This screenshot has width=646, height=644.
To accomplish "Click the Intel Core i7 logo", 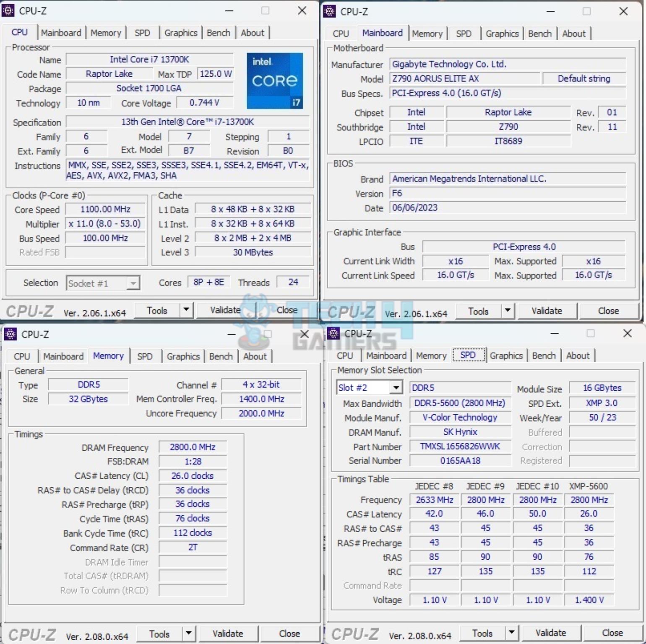I will pos(275,80).
